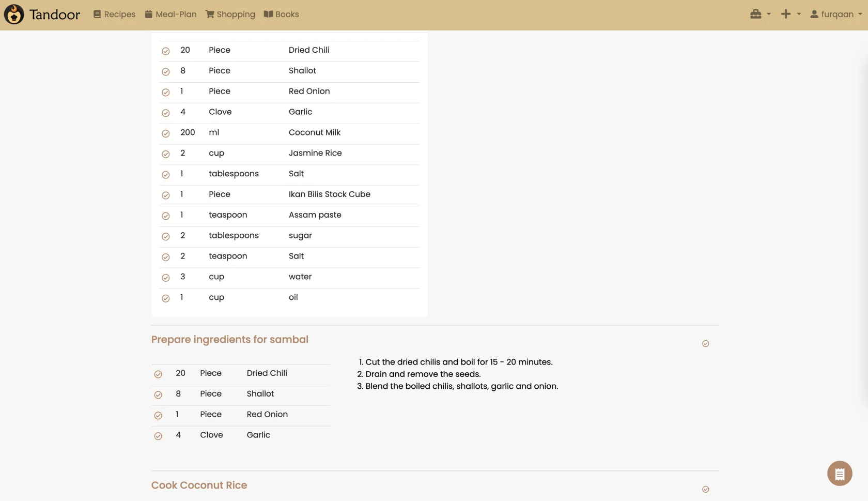Tick the water ingredient check icon
868x501 pixels.
(x=166, y=278)
